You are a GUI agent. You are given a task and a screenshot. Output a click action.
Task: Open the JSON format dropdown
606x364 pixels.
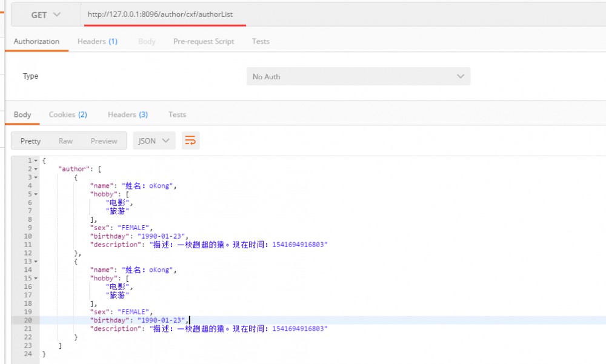(x=154, y=140)
